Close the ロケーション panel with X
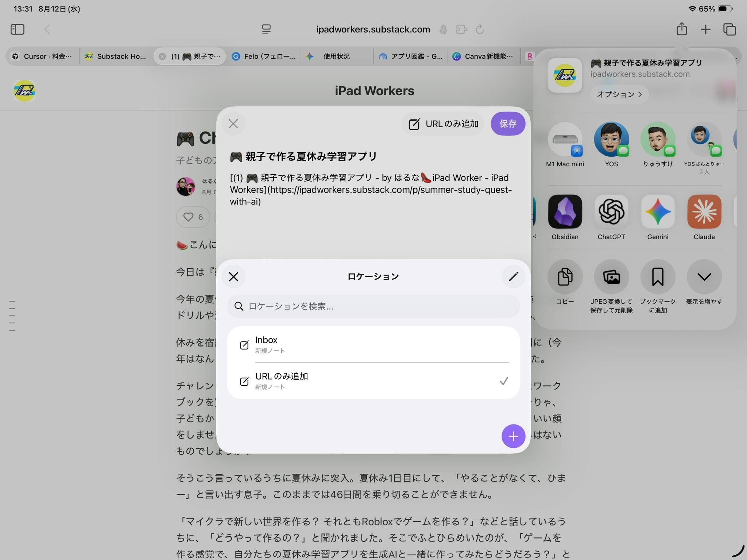This screenshot has height=560, width=747. pyautogui.click(x=233, y=277)
